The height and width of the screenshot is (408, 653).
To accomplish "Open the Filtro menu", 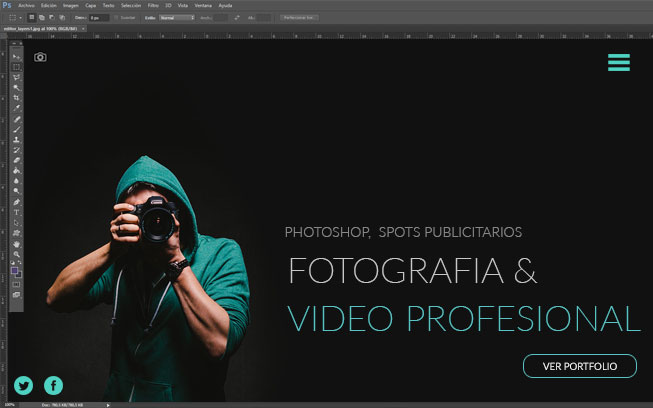I will tap(153, 5).
